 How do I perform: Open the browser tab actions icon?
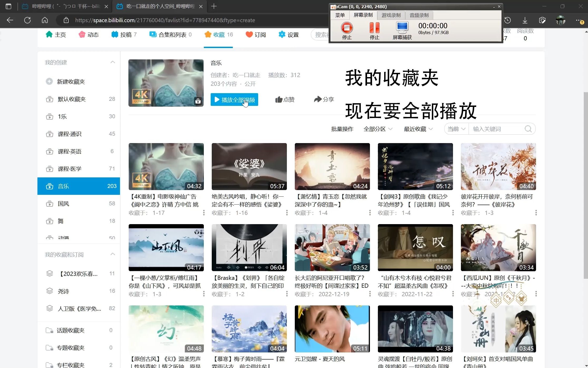coord(8,6)
